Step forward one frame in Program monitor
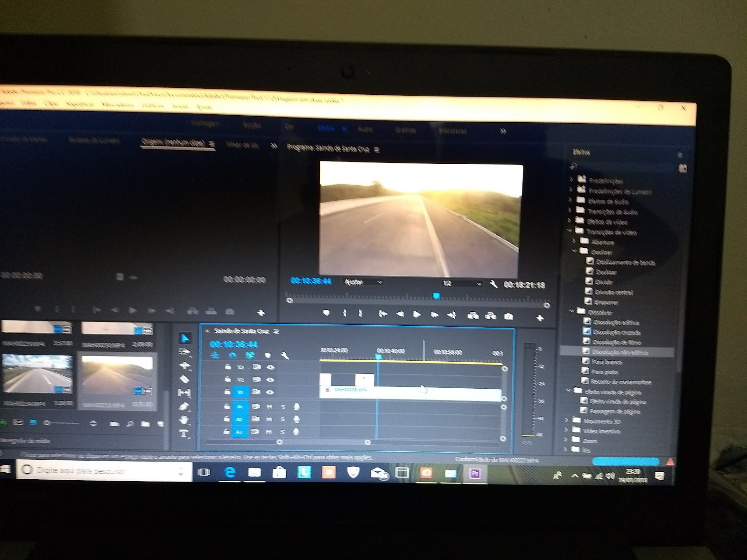The width and height of the screenshot is (747, 560). click(434, 315)
